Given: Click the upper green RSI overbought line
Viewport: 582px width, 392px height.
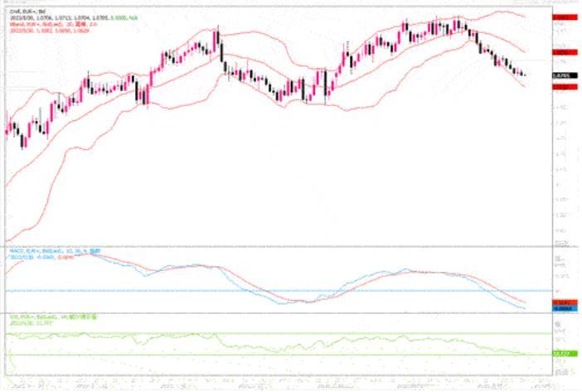Looking at the screenshot, I should [x=279, y=333].
